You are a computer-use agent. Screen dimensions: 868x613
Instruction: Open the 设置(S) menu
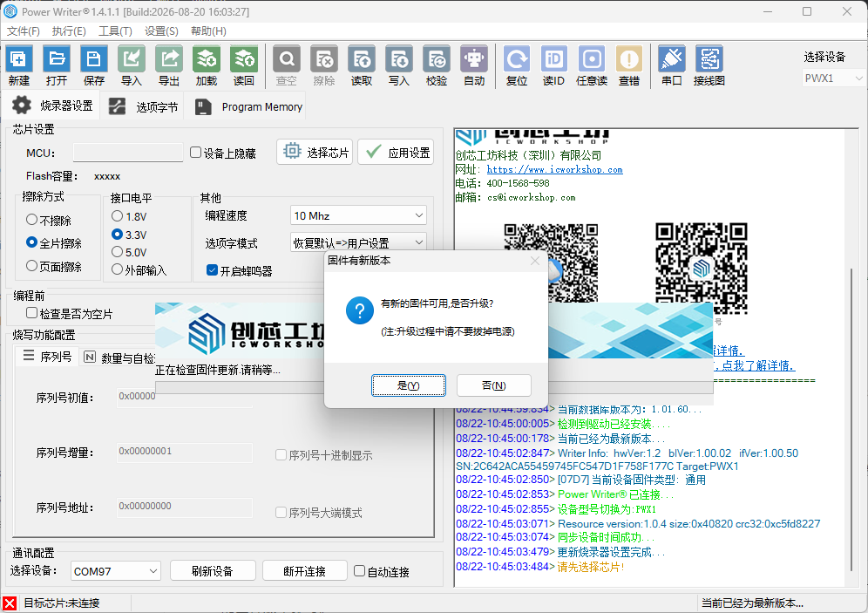click(x=161, y=31)
